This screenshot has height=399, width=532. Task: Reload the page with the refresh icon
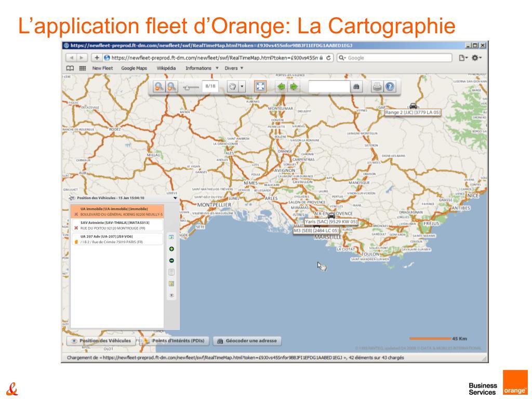point(328,58)
